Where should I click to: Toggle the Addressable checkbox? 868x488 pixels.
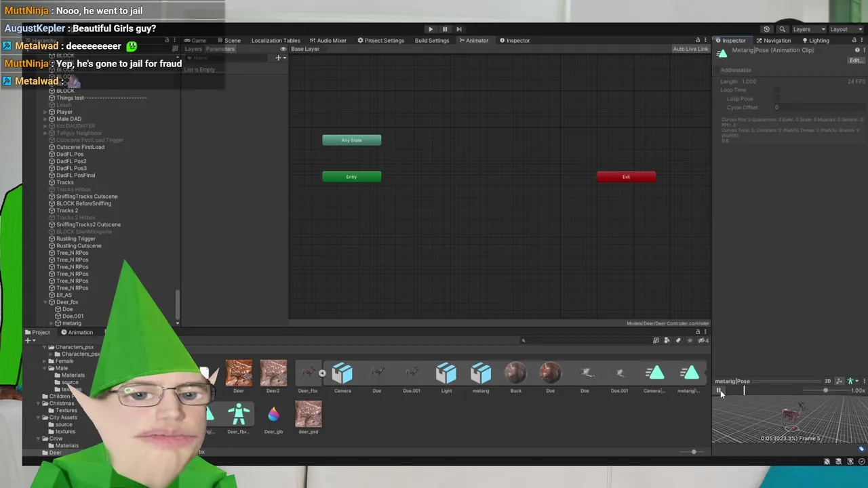click(x=717, y=70)
